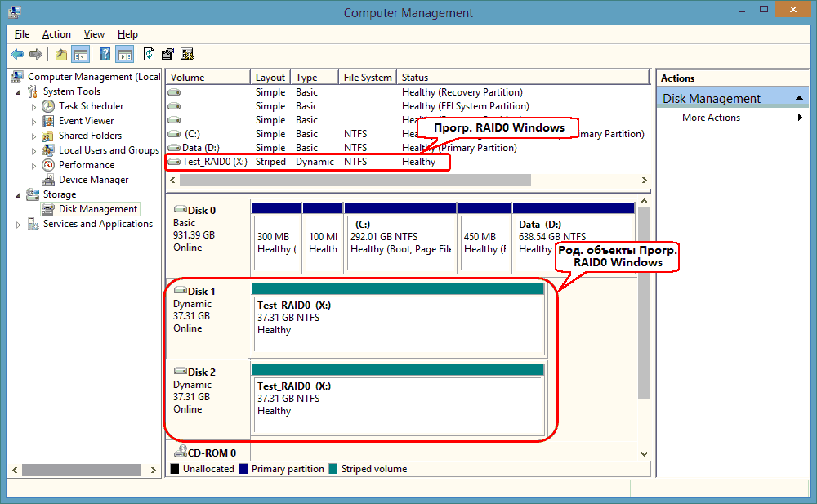Image resolution: width=817 pixels, height=504 pixels.
Task: Select the 450 MB partition on Disk 0
Action: pos(484,238)
